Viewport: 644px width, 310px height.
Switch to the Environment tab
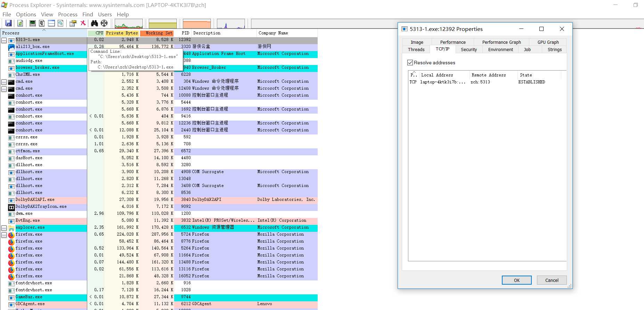(500, 49)
